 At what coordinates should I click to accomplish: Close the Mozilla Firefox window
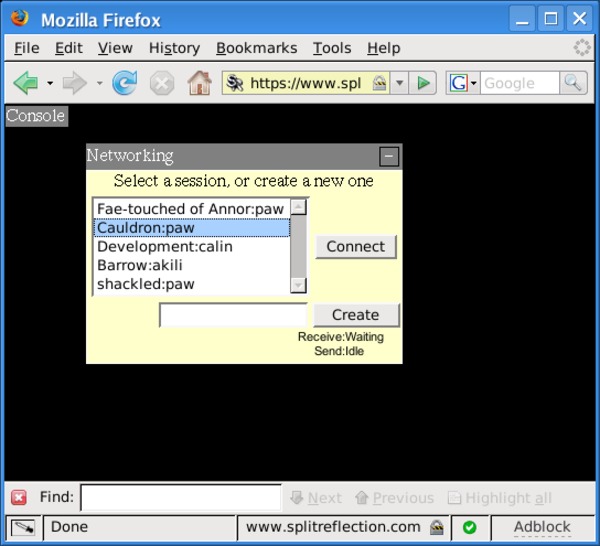pos(579,19)
